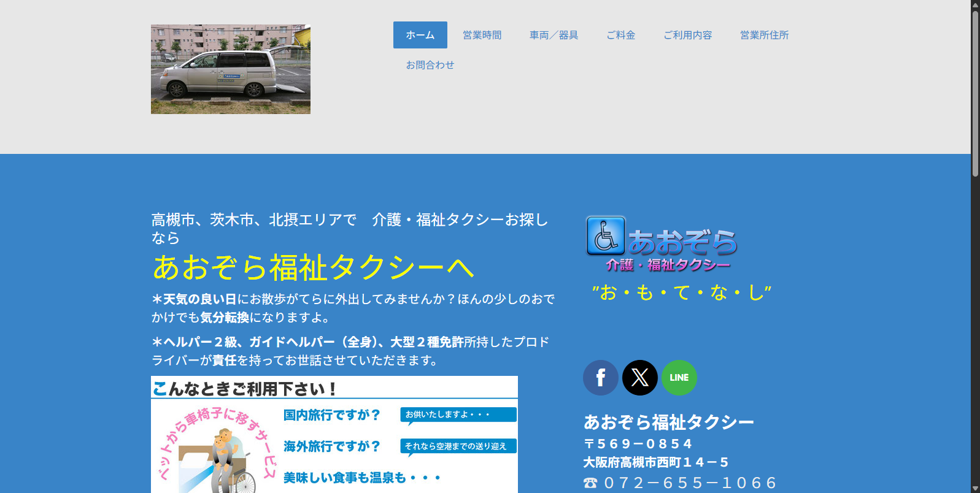Select the ホーム menu tab
Image resolution: width=980 pixels, height=493 pixels.
point(420,35)
